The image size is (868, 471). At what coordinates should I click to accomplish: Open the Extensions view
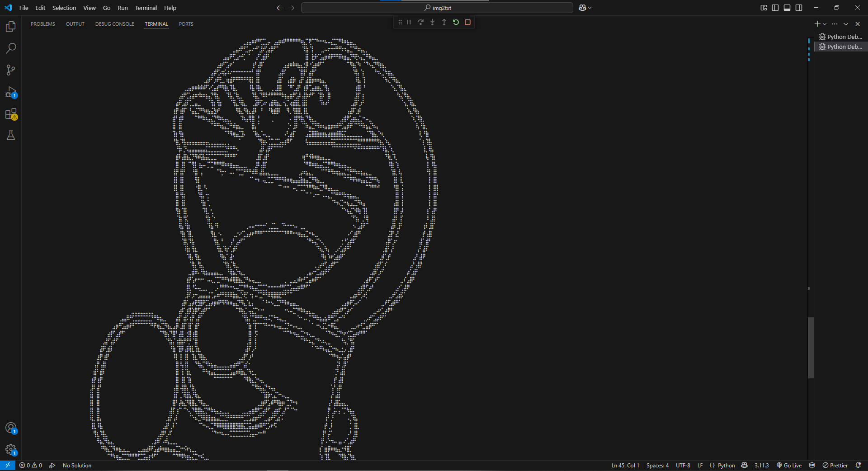11,114
